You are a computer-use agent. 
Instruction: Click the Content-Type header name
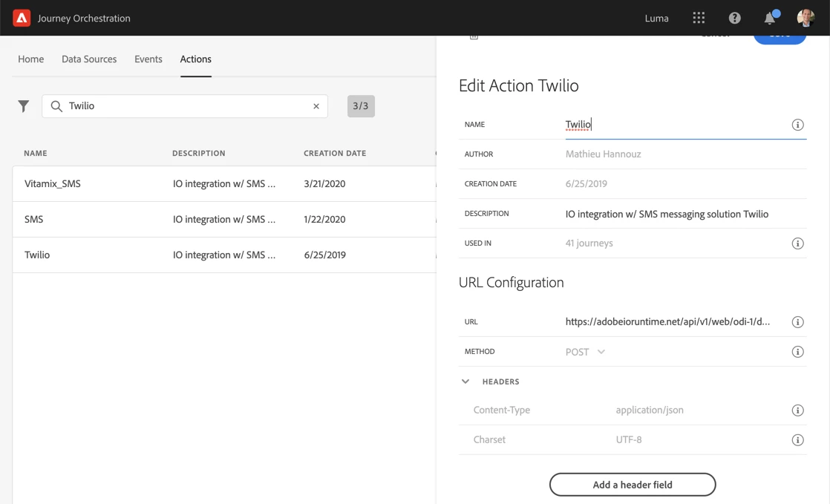pyautogui.click(x=501, y=410)
